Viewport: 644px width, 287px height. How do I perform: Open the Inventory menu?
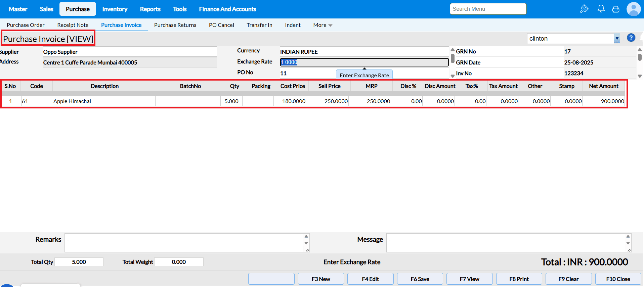tap(115, 9)
